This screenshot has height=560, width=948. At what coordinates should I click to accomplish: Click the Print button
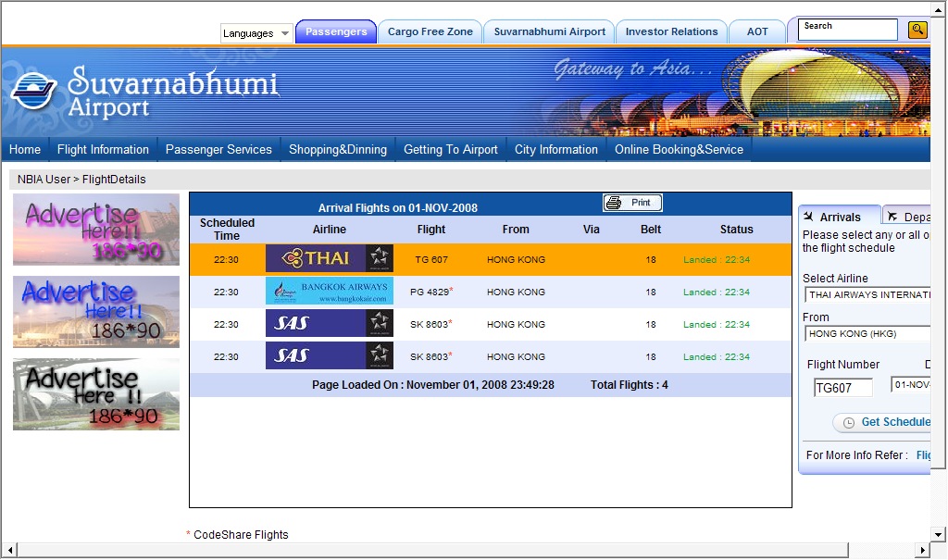click(x=632, y=203)
